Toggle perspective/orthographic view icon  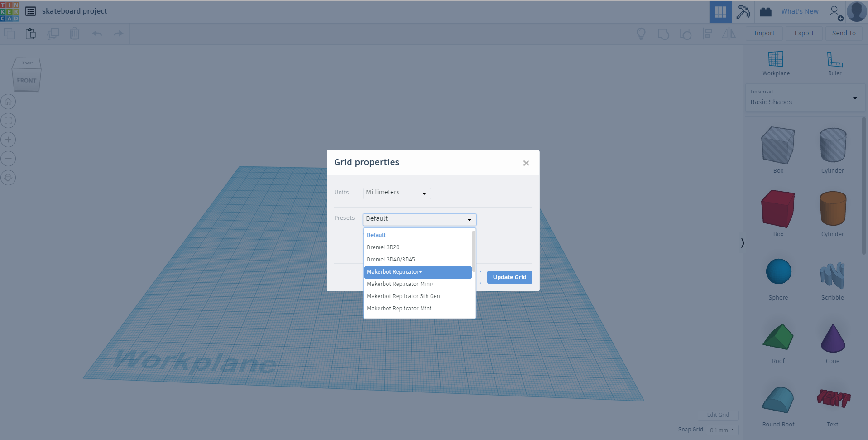8,178
